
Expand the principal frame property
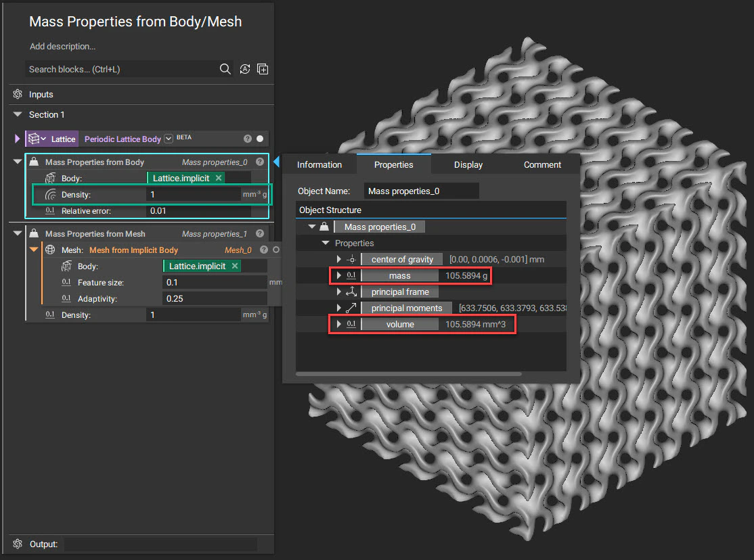[x=339, y=291]
